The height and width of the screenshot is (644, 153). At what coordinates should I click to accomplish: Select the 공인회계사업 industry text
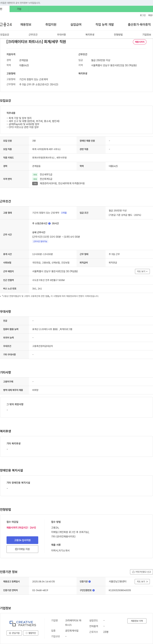pyautogui.click(x=72, y=631)
